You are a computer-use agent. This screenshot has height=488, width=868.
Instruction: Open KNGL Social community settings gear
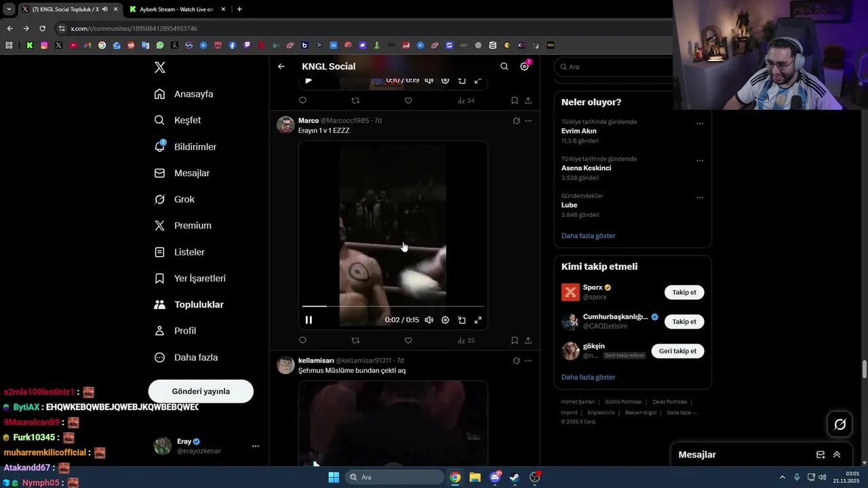[x=524, y=66]
